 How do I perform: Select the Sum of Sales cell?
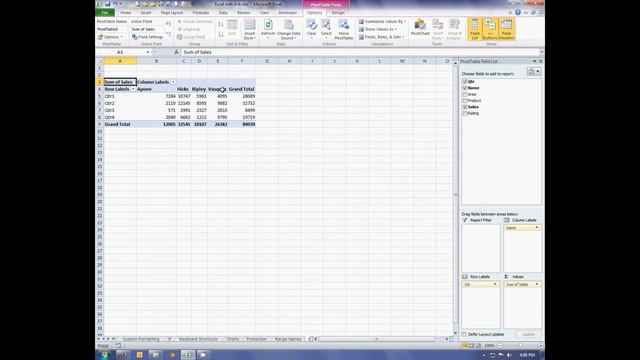pos(120,82)
